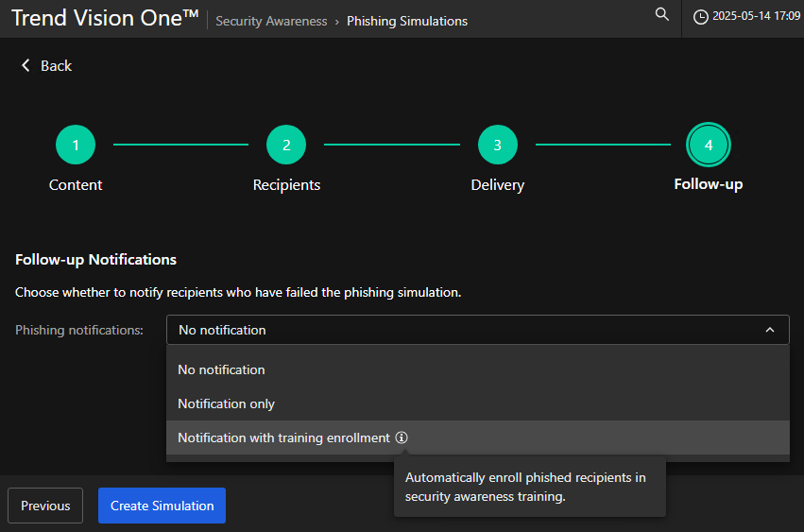804x532 pixels.
Task: Select the step 3 circle
Action: (x=497, y=145)
